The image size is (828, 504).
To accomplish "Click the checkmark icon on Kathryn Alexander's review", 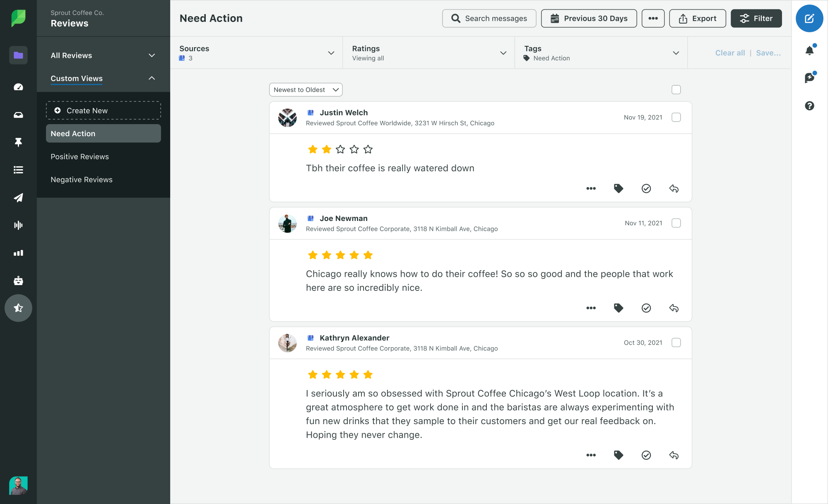I will (x=646, y=455).
